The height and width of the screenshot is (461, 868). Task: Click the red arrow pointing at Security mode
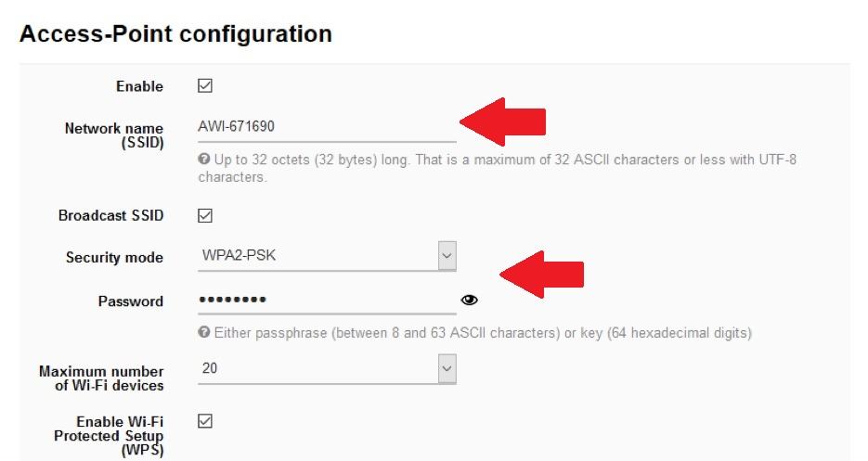pos(542,274)
